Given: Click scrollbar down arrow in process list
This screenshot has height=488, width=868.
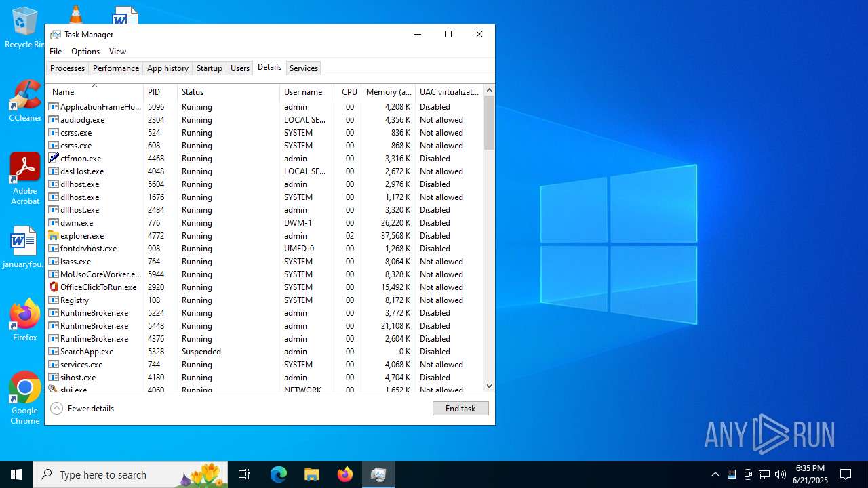Looking at the screenshot, I should [x=489, y=386].
